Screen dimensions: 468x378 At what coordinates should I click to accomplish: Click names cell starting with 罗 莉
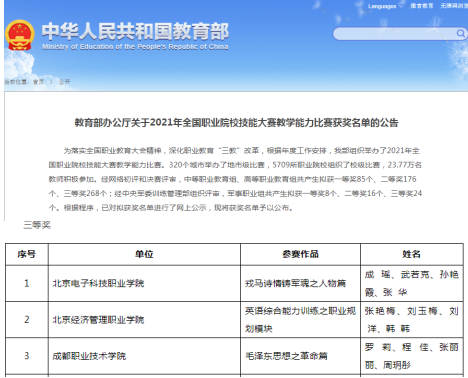coord(412,356)
